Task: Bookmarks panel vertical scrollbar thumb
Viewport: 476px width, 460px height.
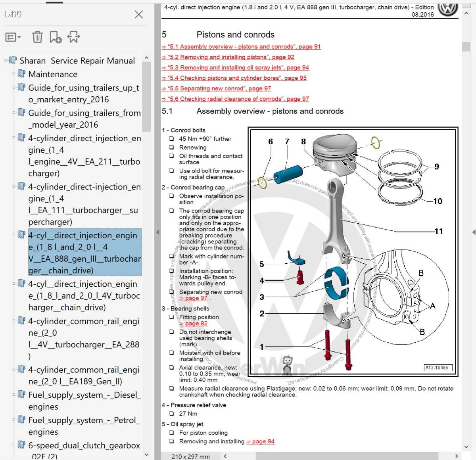Action: click(146, 97)
